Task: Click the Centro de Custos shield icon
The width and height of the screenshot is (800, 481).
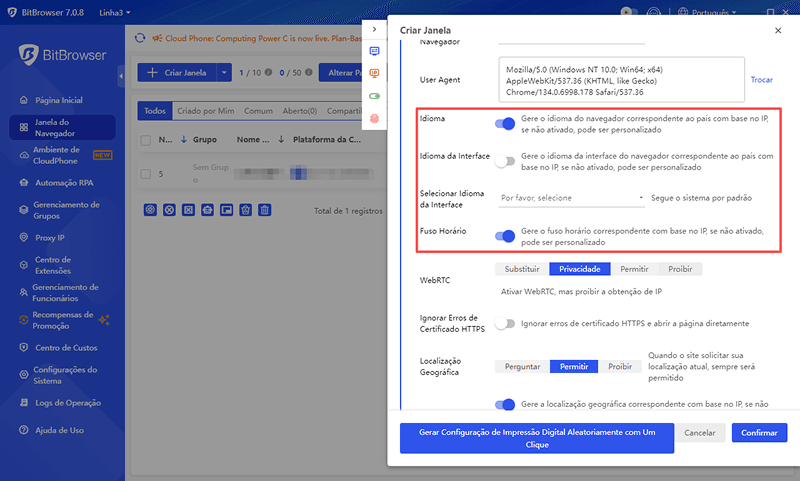Action: pyautogui.click(x=23, y=347)
